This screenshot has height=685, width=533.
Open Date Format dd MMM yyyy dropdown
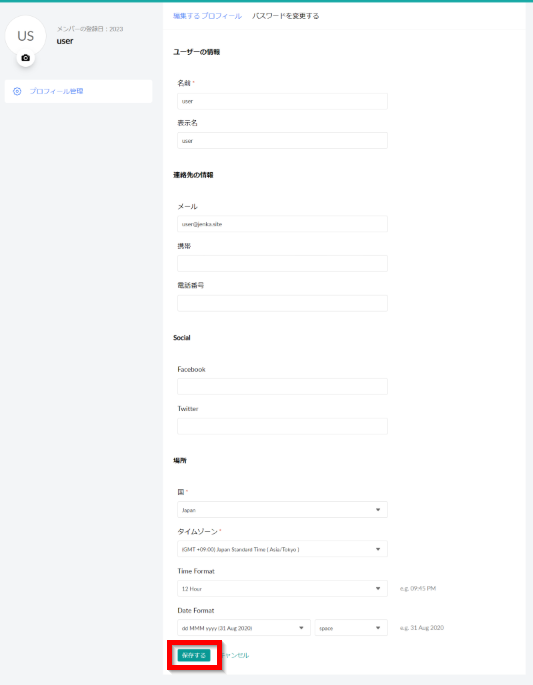[x=244, y=628]
